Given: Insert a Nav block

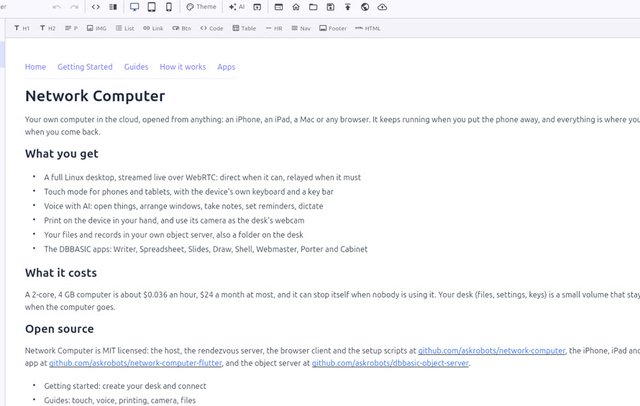Looking at the screenshot, I should 301,28.
